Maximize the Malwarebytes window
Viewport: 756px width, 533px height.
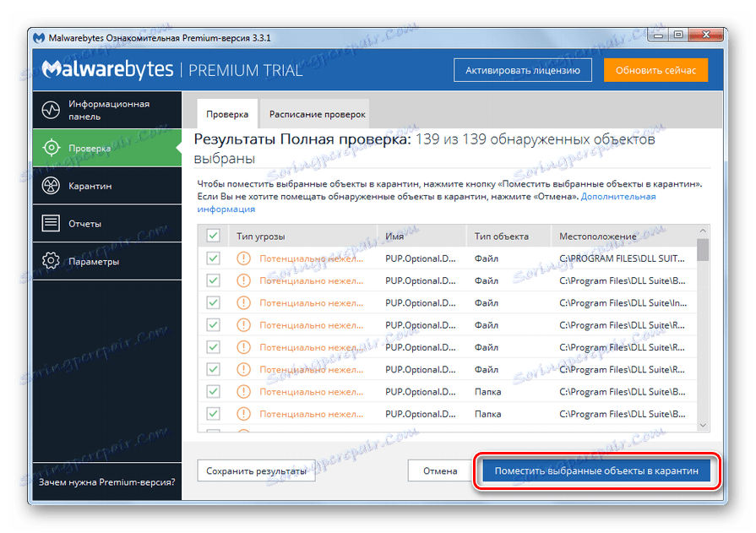[678, 35]
